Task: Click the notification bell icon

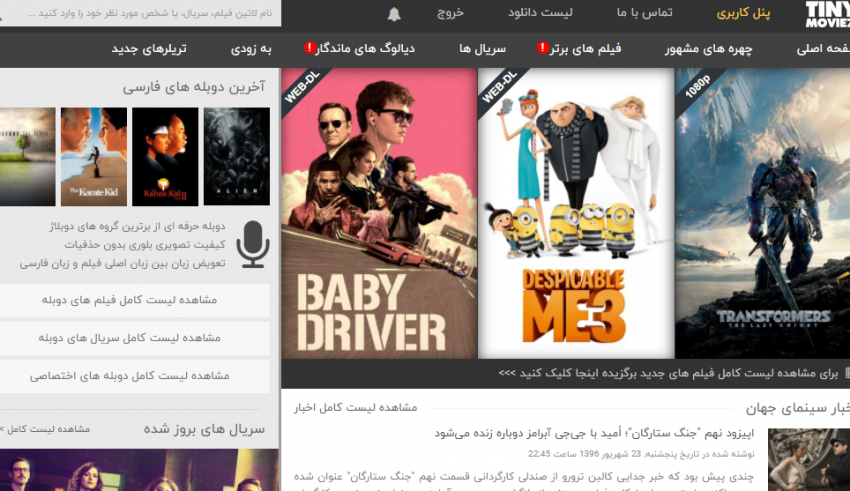Action: [394, 14]
